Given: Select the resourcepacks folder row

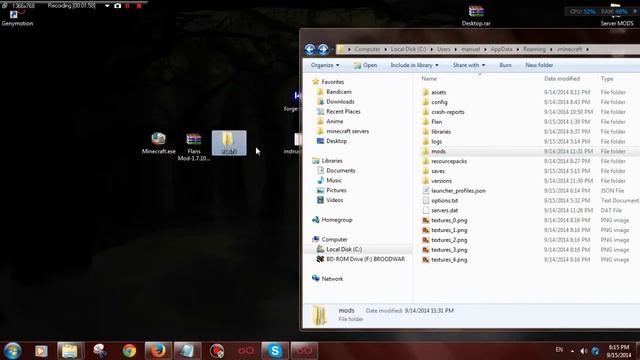Looking at the screenshot, I should pos(530,161).
